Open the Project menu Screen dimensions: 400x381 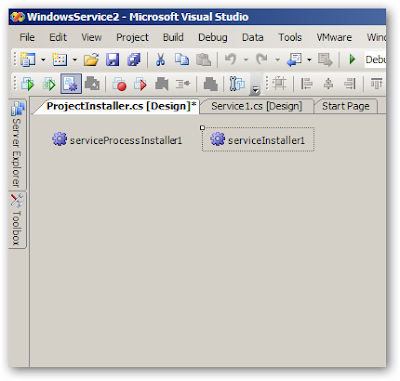tap(132, 37)
